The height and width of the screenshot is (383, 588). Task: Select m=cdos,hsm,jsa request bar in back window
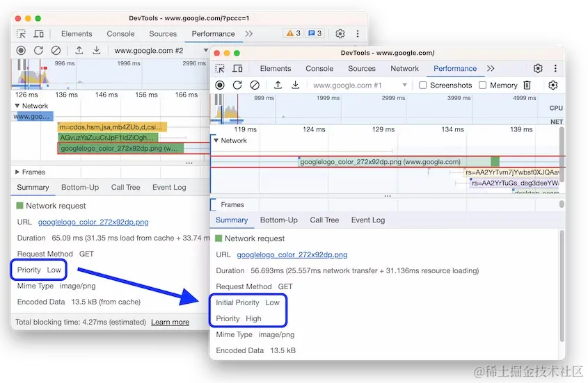pyautogui.click(x=112, y=127)
